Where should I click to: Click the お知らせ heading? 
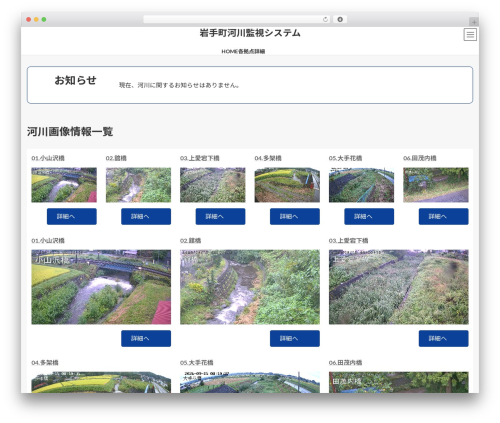(x=75, y=80)
